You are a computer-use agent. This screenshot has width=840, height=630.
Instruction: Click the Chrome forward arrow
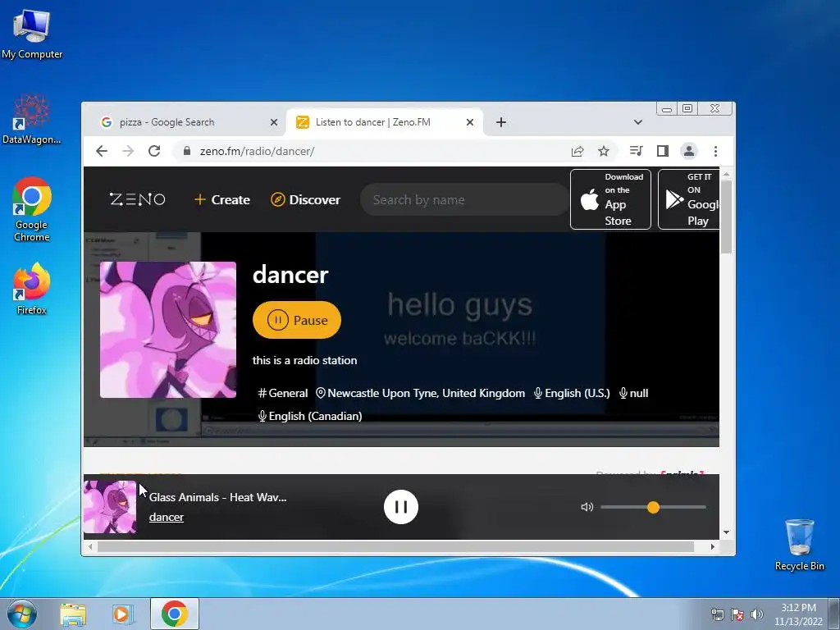click(128, 151)
